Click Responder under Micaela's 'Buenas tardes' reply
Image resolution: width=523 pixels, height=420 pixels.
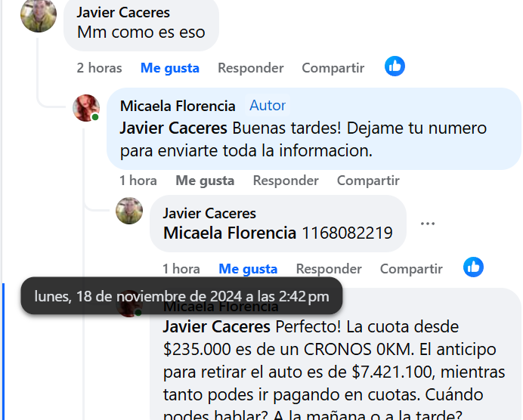[286, 181]
